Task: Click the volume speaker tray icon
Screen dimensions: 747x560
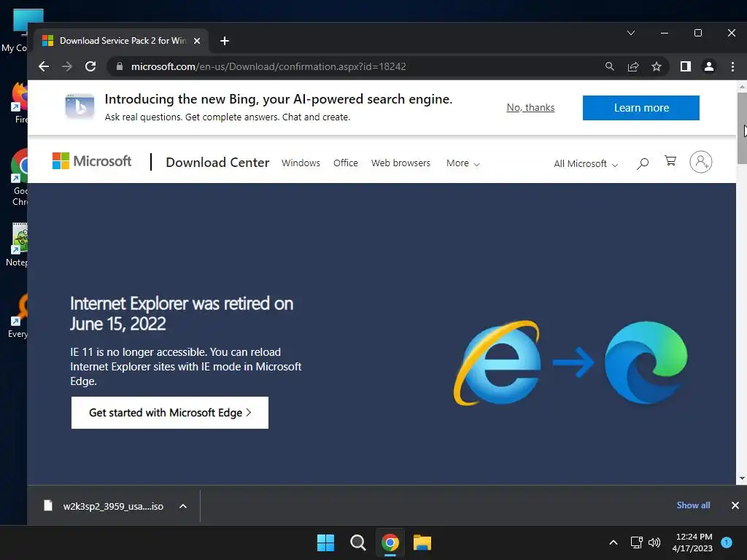Action: coord(654,542)
